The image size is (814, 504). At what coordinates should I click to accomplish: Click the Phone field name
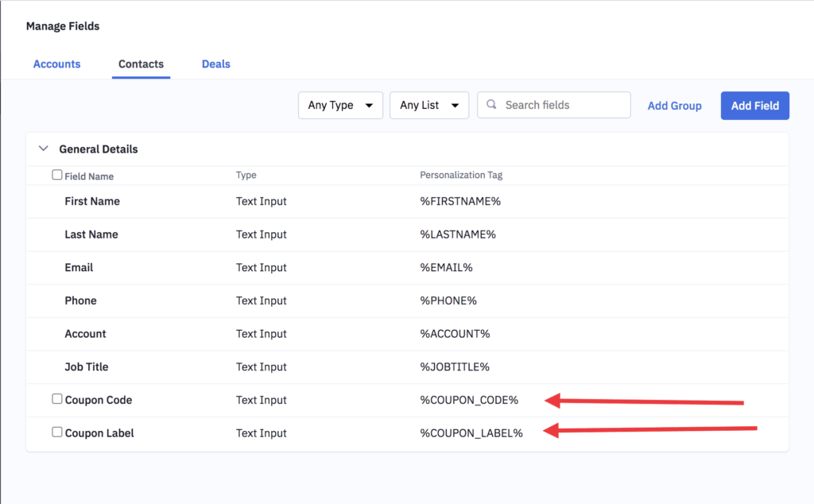pos(80,300)
